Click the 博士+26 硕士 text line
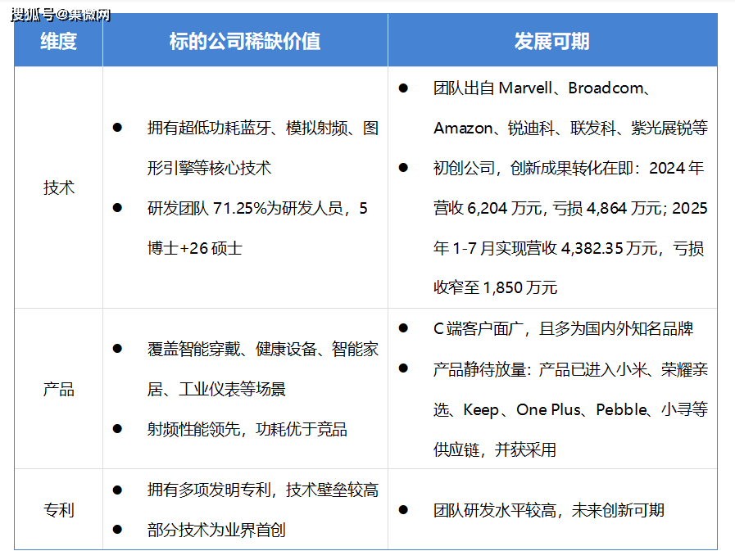This screenshot has height=560, width=735. pyautogui.click(x=194, y=248)
